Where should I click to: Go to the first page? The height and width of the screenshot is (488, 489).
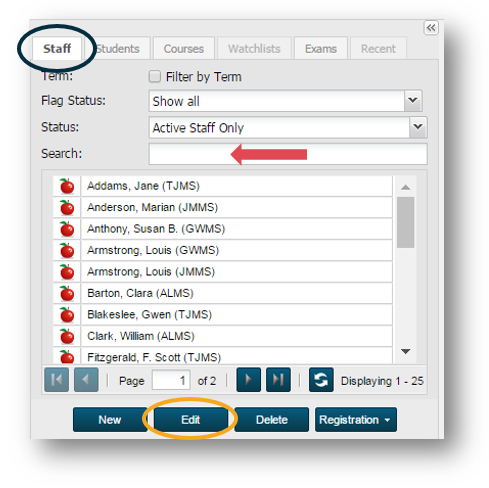[x=56, y=380]
